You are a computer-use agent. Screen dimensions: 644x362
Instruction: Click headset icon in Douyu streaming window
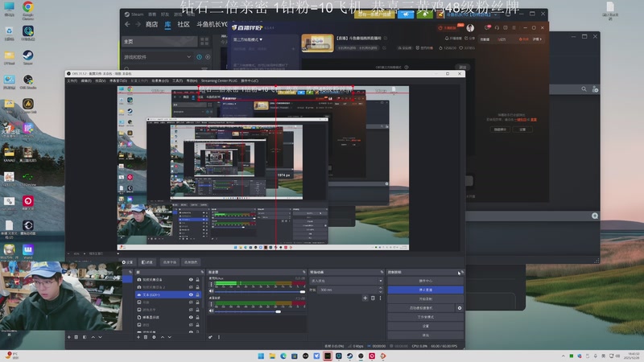pos(497,28)
